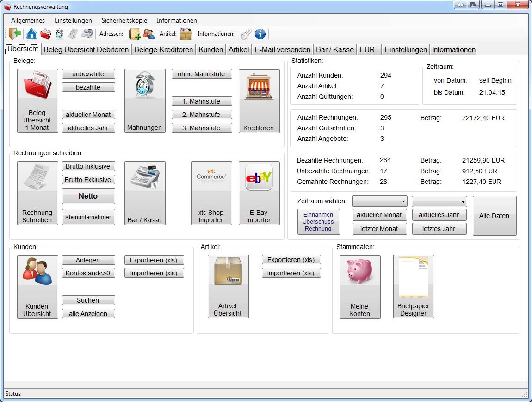Switch to the Belege Kreditoren tab

pos(163,49)
